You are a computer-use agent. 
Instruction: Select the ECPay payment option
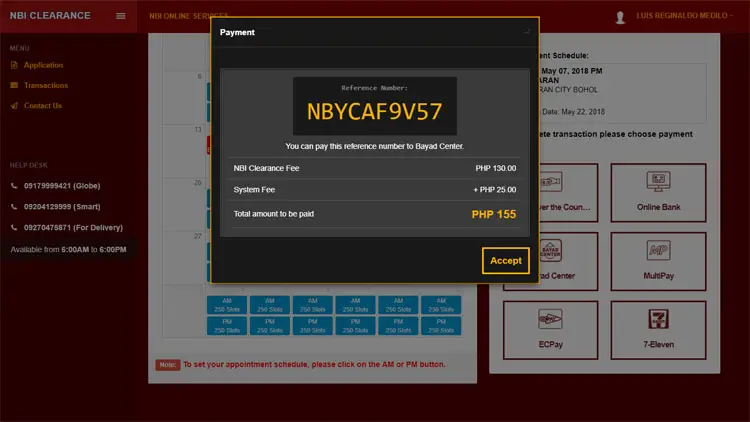click(x=550, y=330)
